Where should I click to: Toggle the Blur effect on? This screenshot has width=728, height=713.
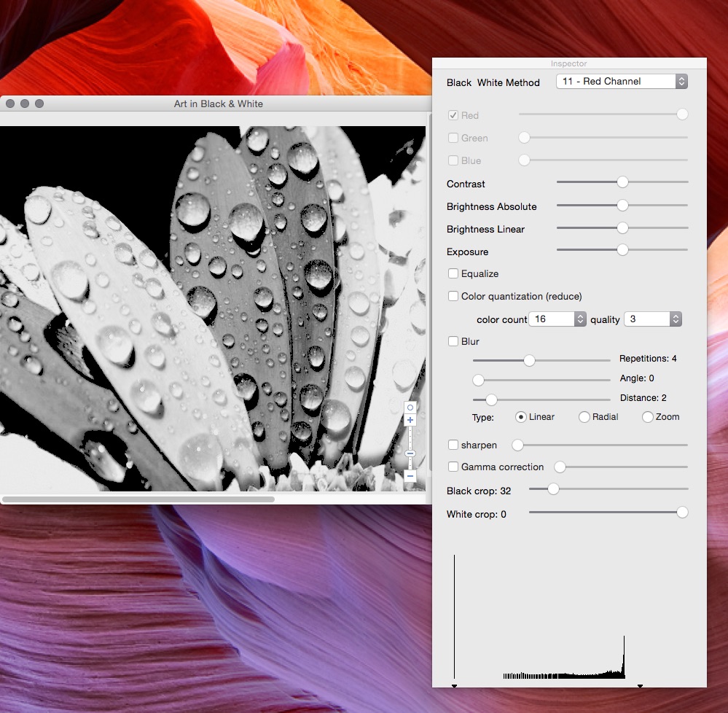453,341
